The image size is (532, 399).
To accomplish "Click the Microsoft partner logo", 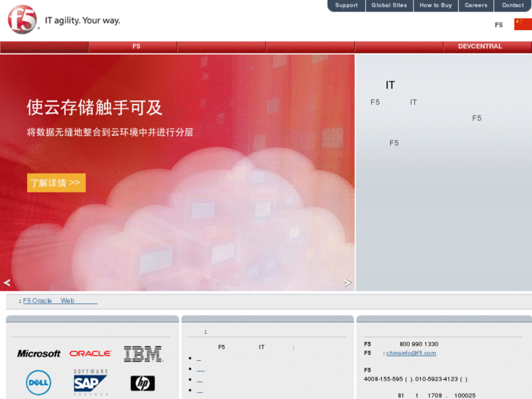I will (39, 354).
